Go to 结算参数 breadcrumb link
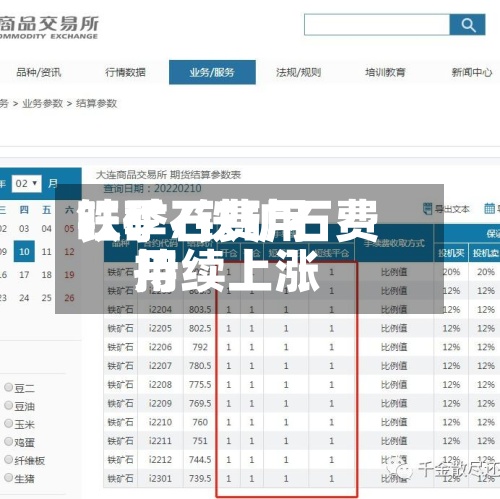 [96, 104]
